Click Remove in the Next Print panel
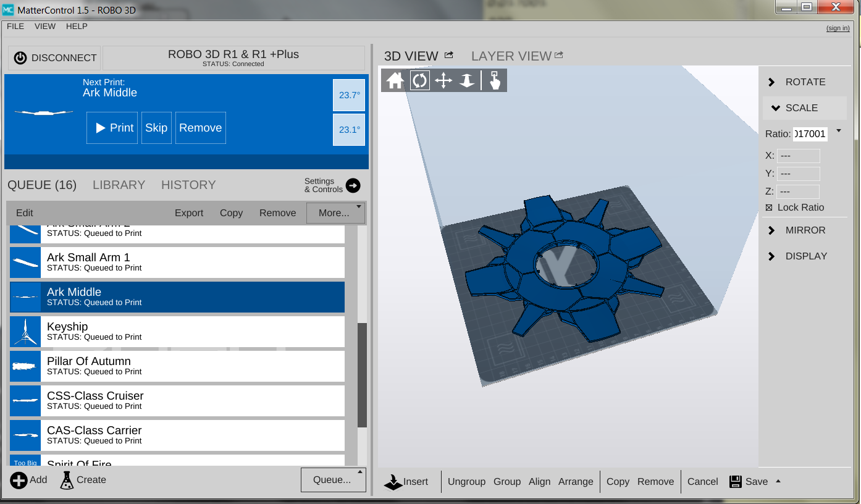 coord(201,128)
